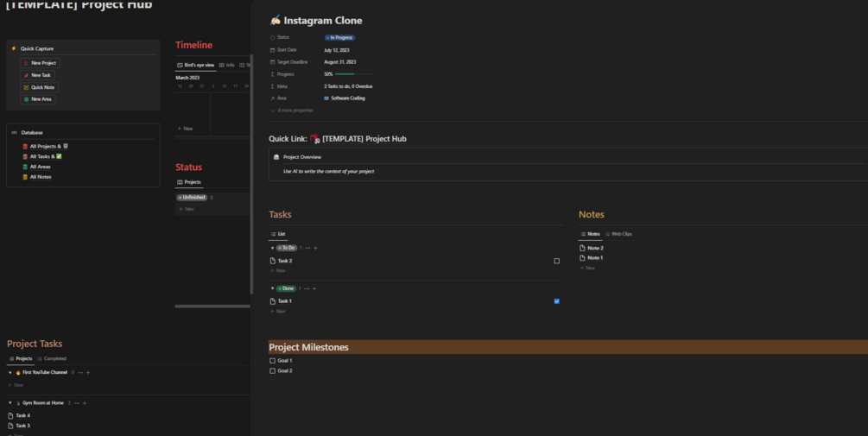Viewport: 868px width, 436px height.
Task: Expand the 8 more properties section
Action: coord(292,111)
